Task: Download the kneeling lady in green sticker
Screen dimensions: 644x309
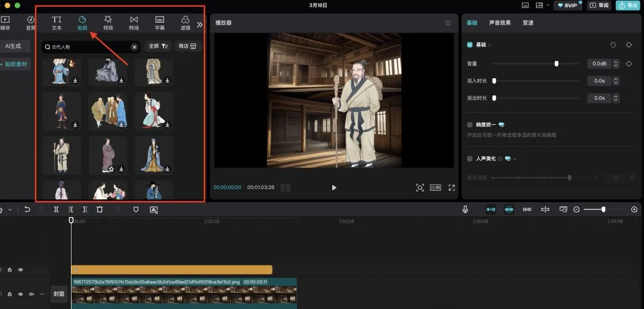Action: coord(168,125)
